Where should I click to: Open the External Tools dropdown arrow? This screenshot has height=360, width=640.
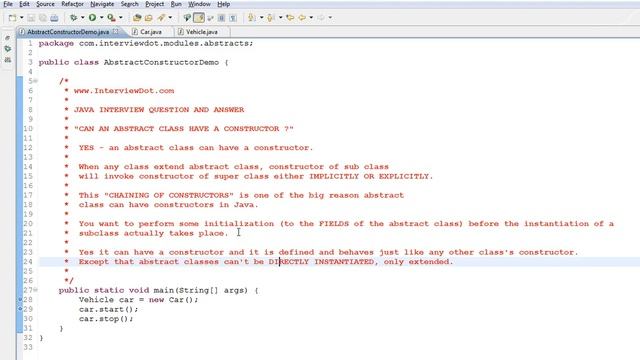pos(121,18)
